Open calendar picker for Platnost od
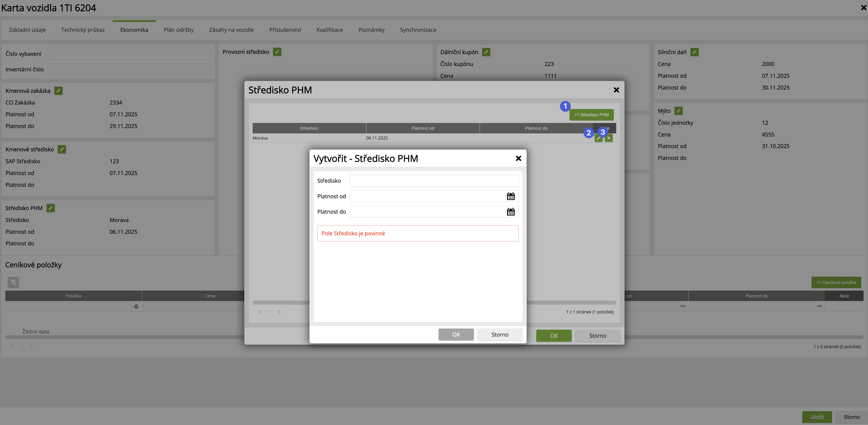Image resolution: width=868 pixels, height=425 pixels. point(511,196)
